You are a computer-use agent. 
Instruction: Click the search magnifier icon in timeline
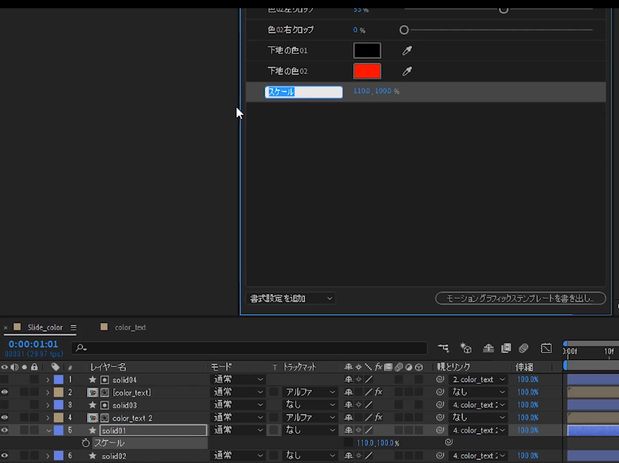[81, 348]
